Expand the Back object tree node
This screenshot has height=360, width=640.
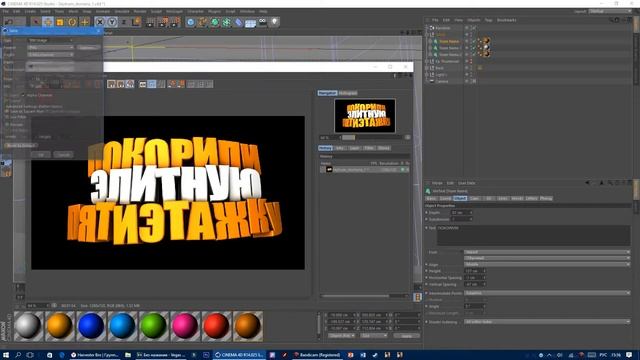(427, 68)
